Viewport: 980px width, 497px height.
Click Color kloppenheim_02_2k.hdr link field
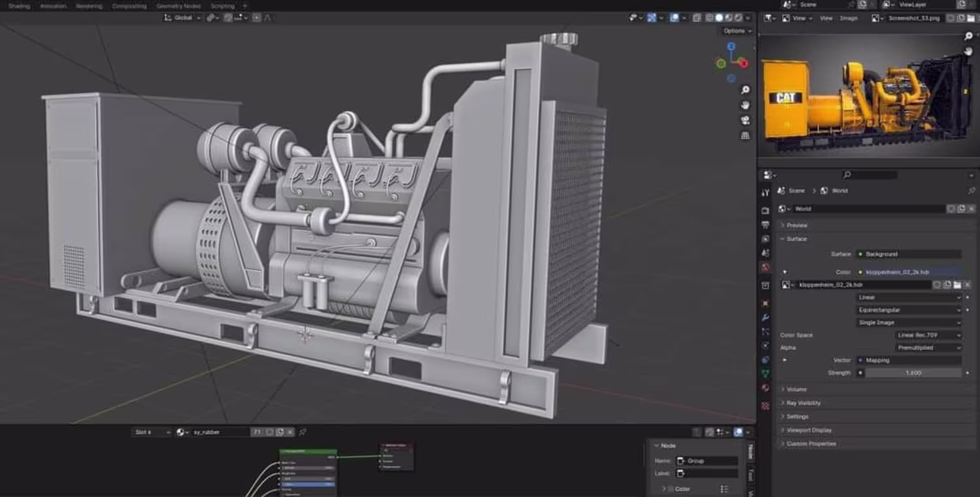[909, 271]
